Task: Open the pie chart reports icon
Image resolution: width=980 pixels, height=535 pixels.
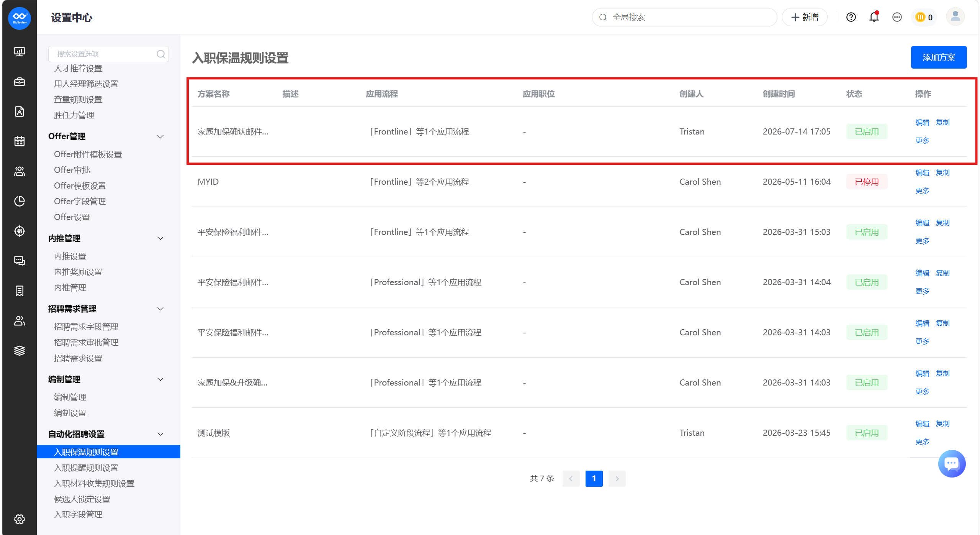Action: (x=20, y=201)
